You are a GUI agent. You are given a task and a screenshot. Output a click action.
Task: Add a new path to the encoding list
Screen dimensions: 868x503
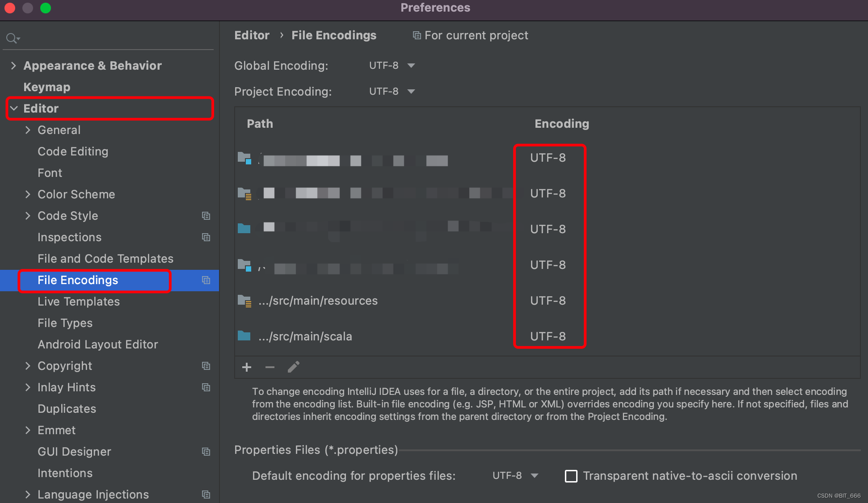pyautogui.click(x=246, y=367)
